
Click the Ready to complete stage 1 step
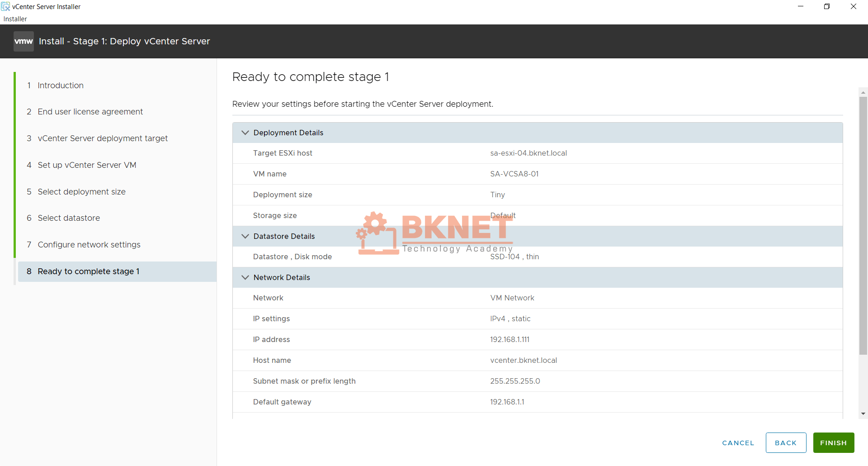88,271
